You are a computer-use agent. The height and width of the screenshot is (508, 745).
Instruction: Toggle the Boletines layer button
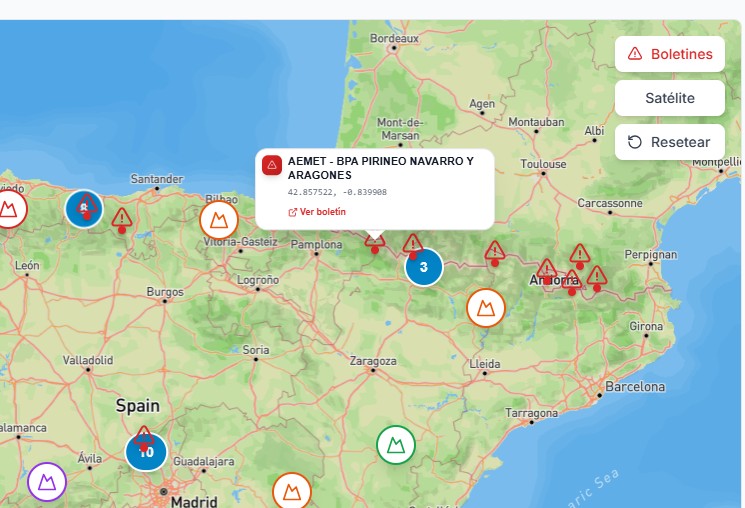(x=669, y=54)
